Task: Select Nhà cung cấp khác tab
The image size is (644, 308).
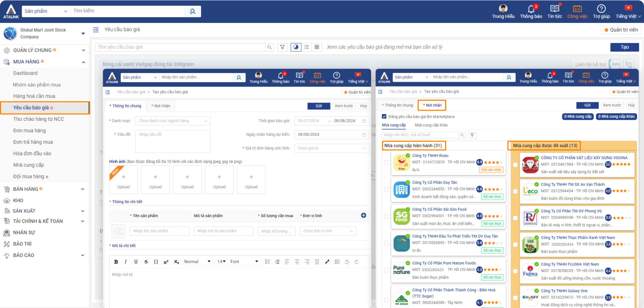Action: [431, 125]
